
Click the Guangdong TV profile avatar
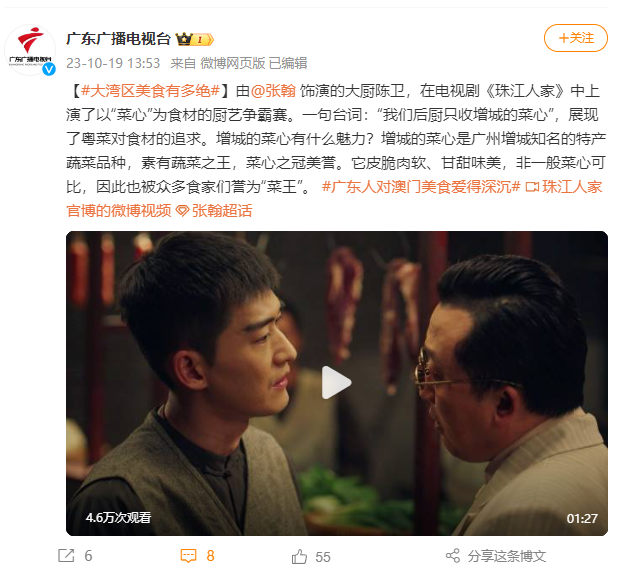(x=30, y=50)
